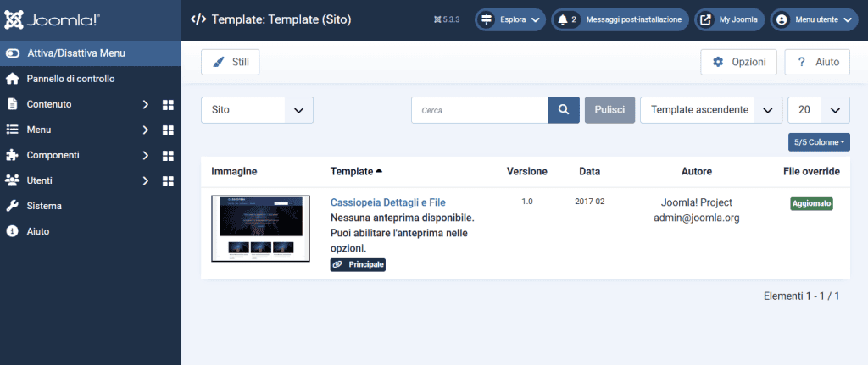The width and height of the screenshot is (868, 365).
Task: Expand the Utenti submenu chevron
Action: (x=146, y=181)
